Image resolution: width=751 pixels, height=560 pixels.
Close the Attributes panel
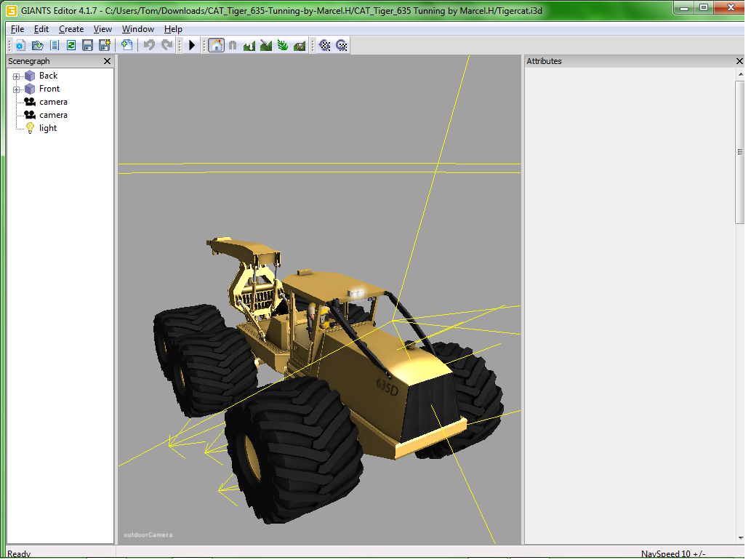pyautogui.click(x=741, y=61)
